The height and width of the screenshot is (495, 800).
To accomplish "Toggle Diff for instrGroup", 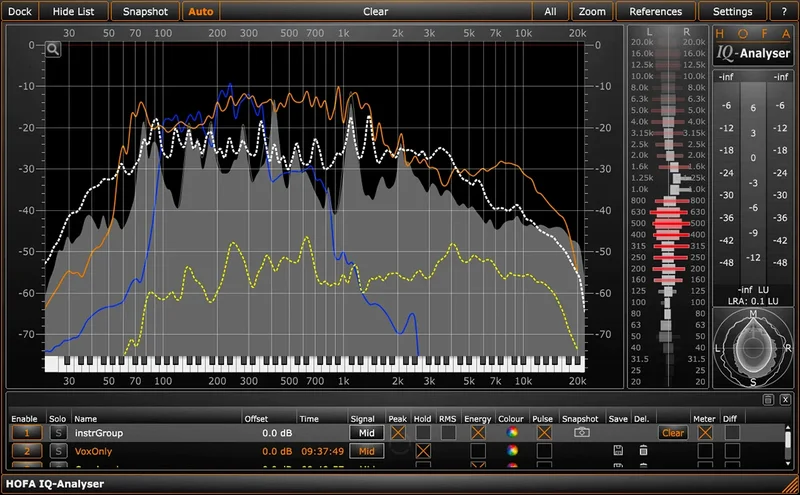I will click(732, 433).
